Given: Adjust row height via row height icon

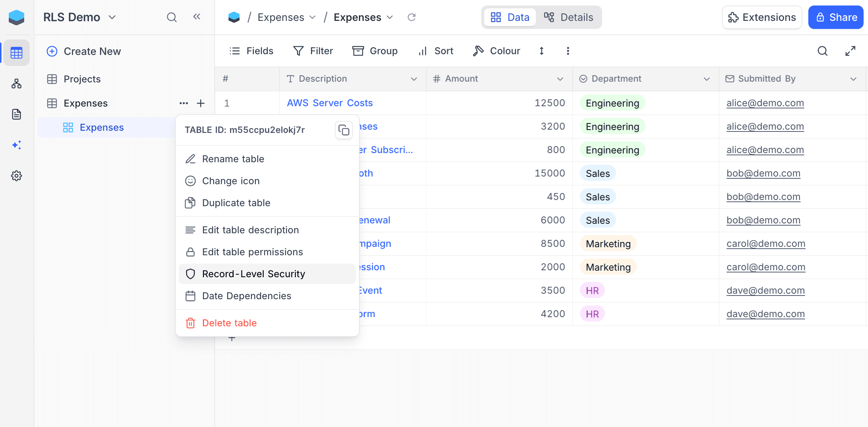Looking at the screenshot, I should (x=542, y=51).
